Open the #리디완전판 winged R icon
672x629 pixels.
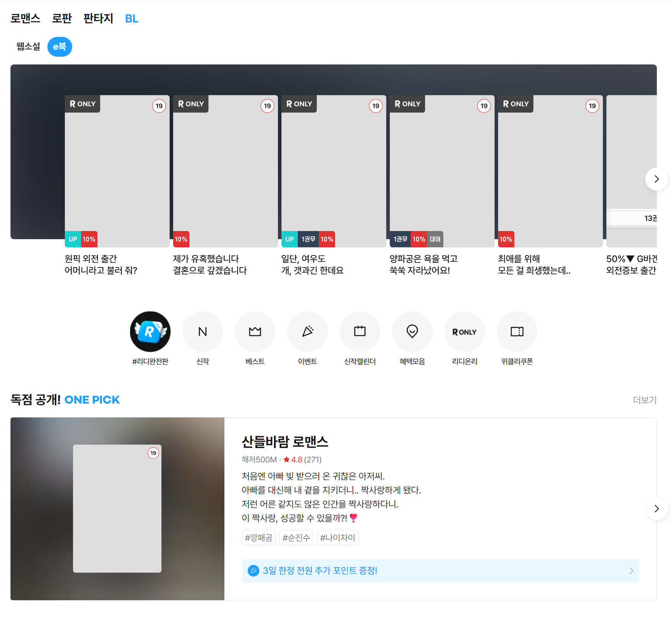(x=150, y=332)
